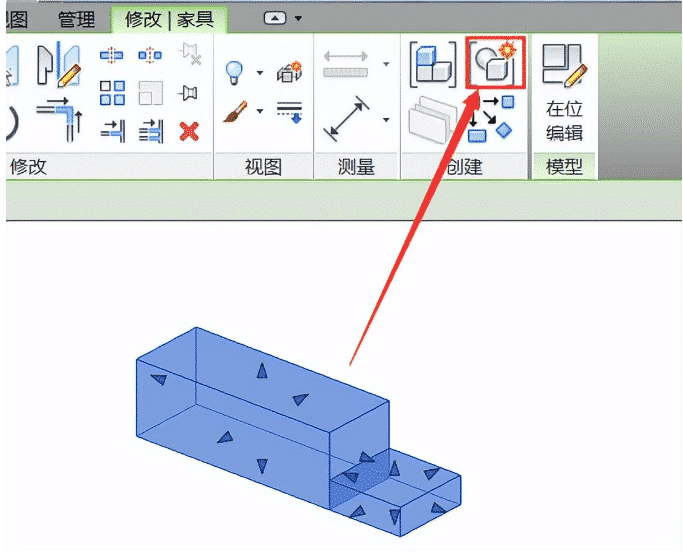Open the Hide in View lightbulb dropdown
Image resolution: width=683 pixels, height=558 pixels.
coord(260,73)
